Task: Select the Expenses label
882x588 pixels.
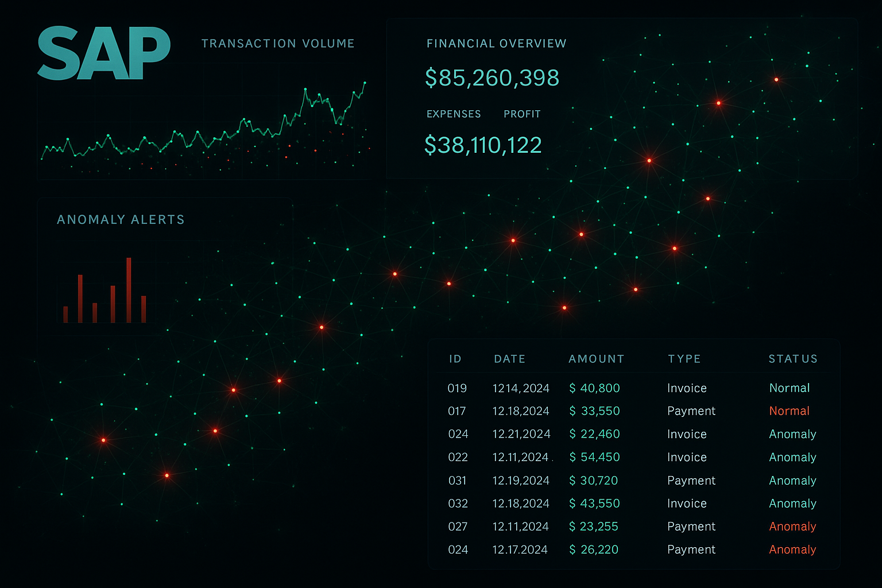Action: tap(454, 114)
